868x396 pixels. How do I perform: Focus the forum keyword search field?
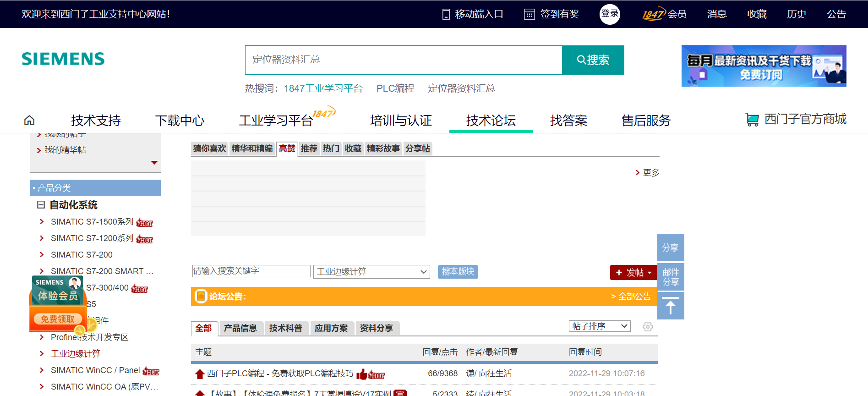point(251,271)
